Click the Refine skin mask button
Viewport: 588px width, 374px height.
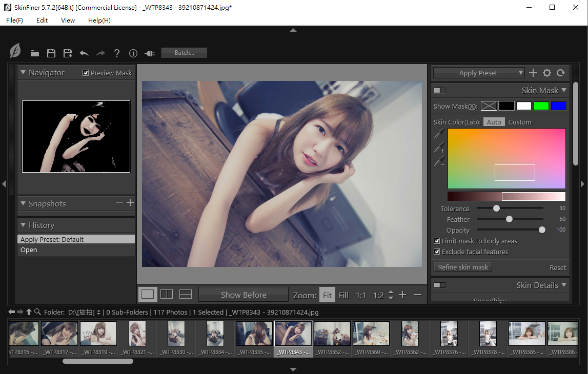pyautogui.click(x=463, y=267)
